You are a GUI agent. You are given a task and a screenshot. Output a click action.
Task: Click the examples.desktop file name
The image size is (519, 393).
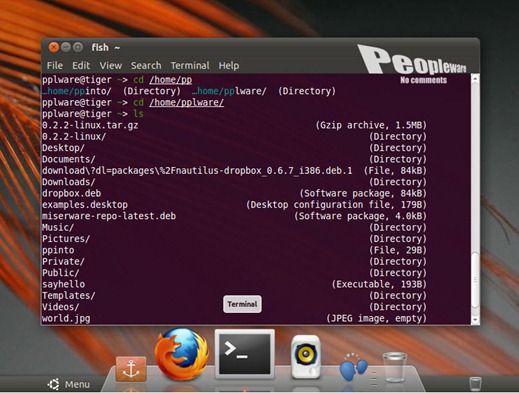pyautogui.click(x=85, y=205)
